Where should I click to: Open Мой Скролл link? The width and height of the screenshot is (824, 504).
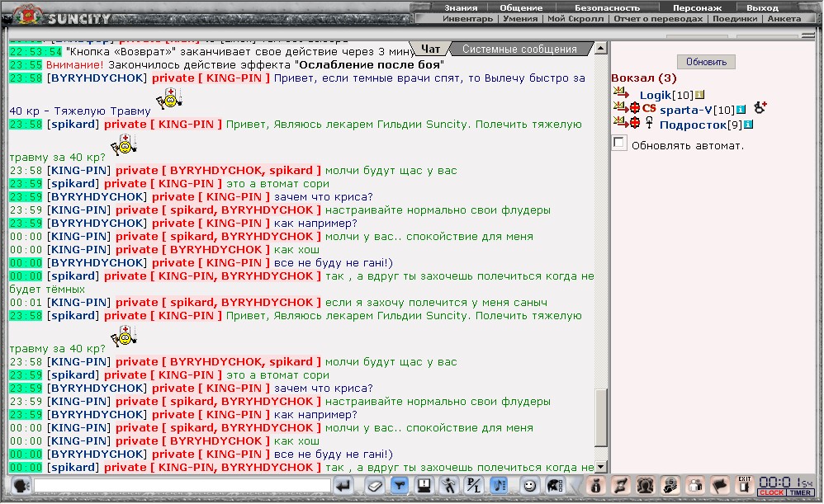[575, 19]
